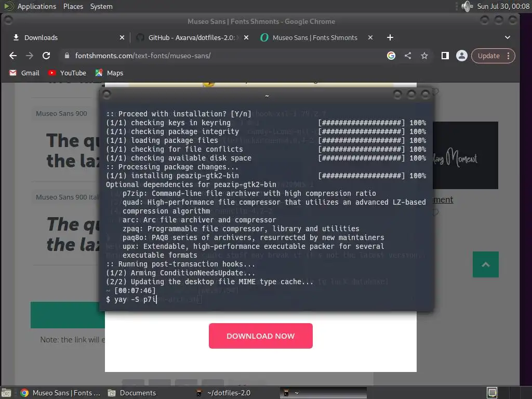This screenshot has height=399, width=532.
Task: Close the GitHub dotfiles tab
Action: coord(246,37)
